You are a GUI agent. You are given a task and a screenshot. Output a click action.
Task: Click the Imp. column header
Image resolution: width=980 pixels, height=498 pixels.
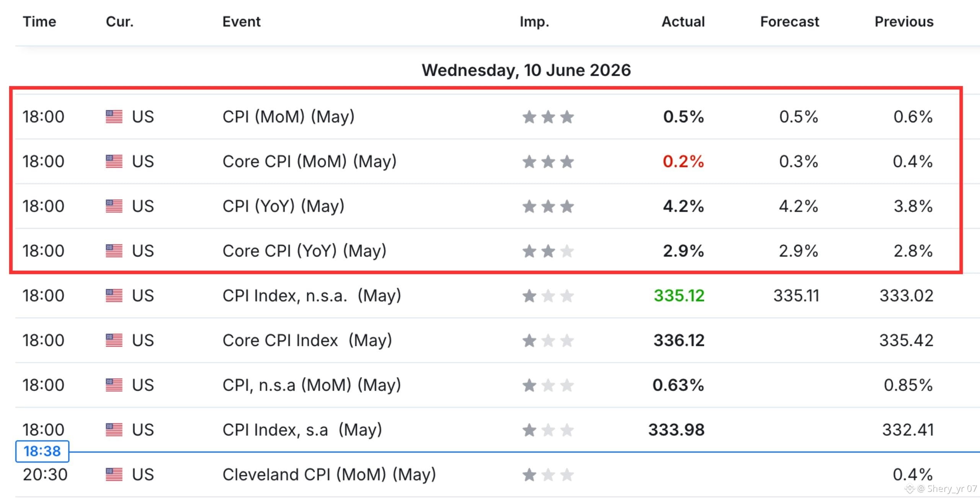pos(534,22)
